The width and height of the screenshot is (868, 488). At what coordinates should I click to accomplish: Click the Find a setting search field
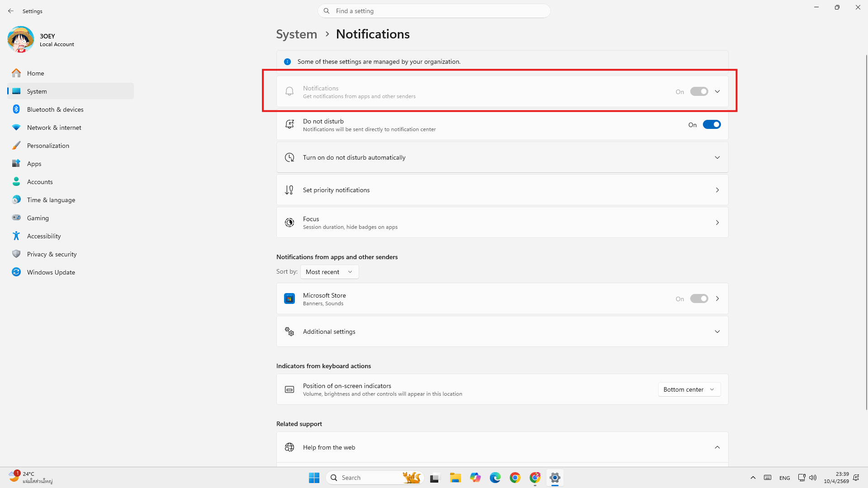point(434,11)
